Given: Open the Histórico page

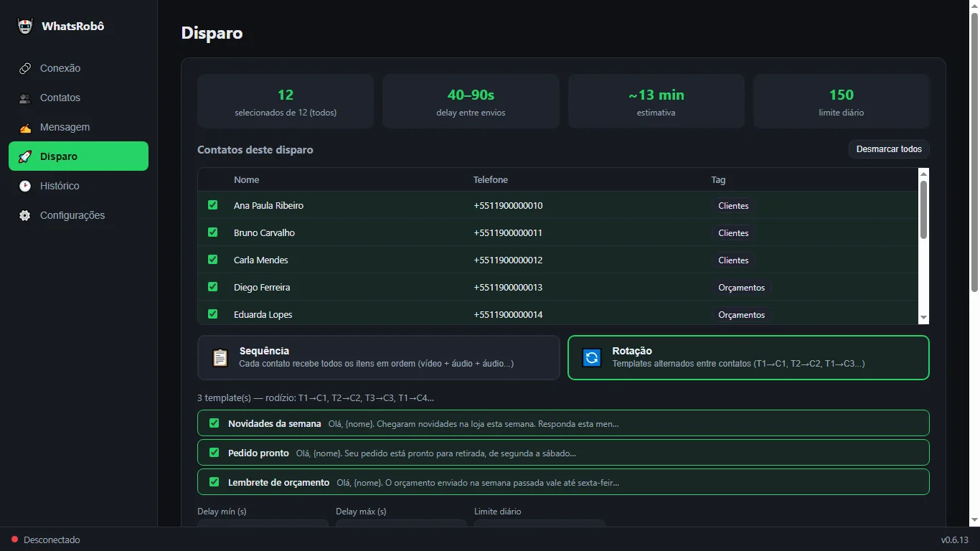Looking at the screenshot, I should pyautogui.click(x=78, y=187).
